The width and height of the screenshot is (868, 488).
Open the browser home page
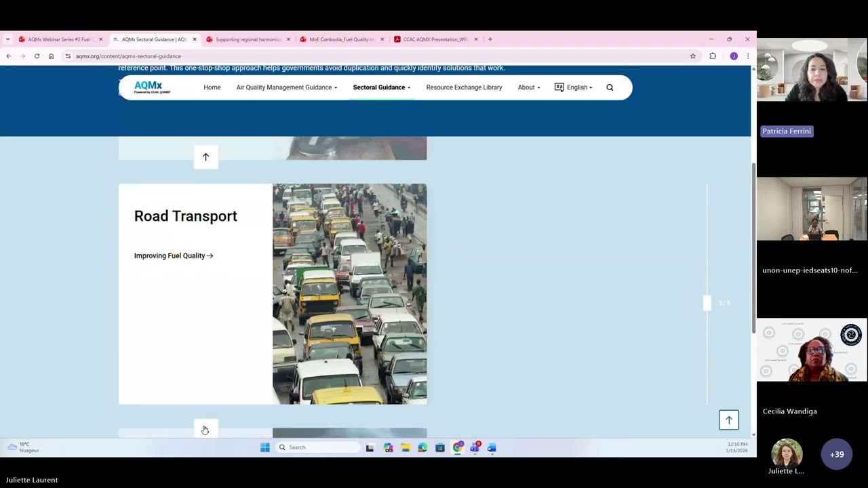click(51, 56)
